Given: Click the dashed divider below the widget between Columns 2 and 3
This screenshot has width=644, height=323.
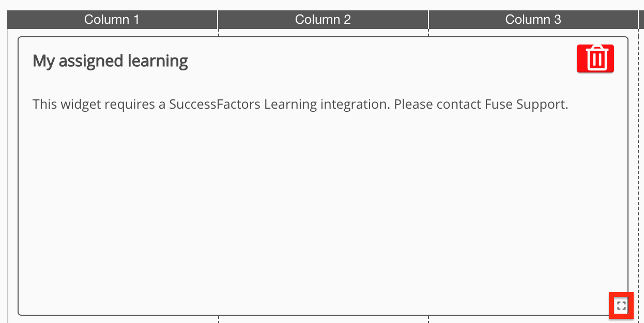Looking at the screenshot, I should [x=428, y=319].
